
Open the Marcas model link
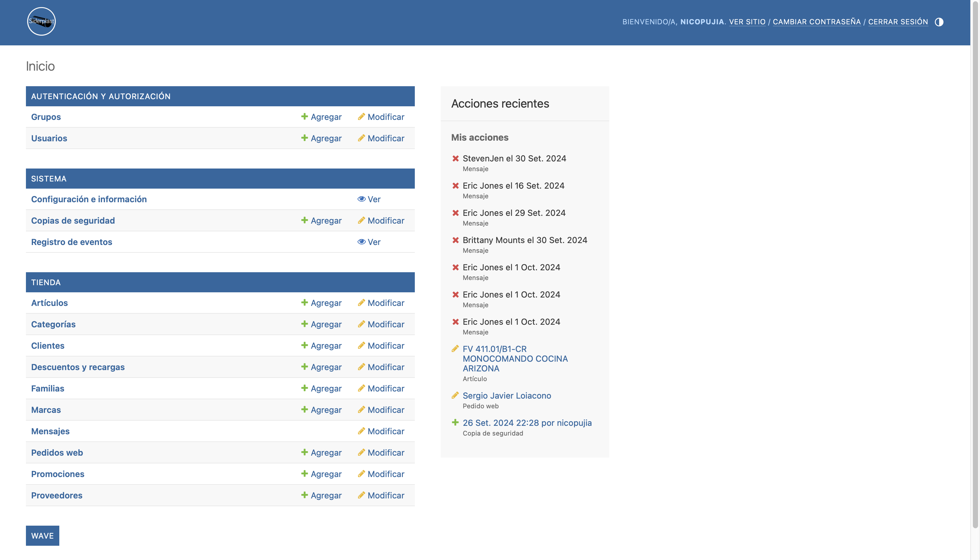pos(46,410)
